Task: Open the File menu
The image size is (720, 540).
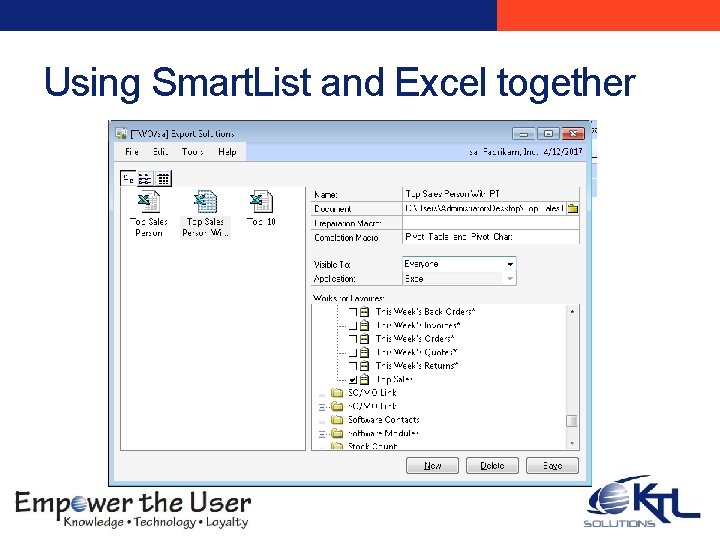Action: tap(131, 152)
